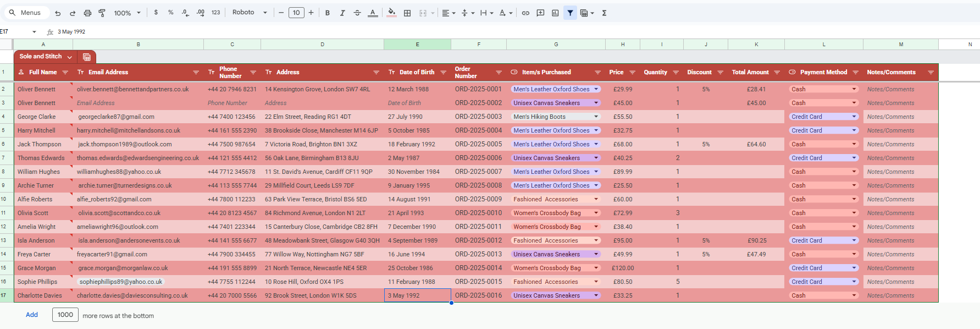Open the Quantity column filter

pyautogui.click(x=676, y=72)
